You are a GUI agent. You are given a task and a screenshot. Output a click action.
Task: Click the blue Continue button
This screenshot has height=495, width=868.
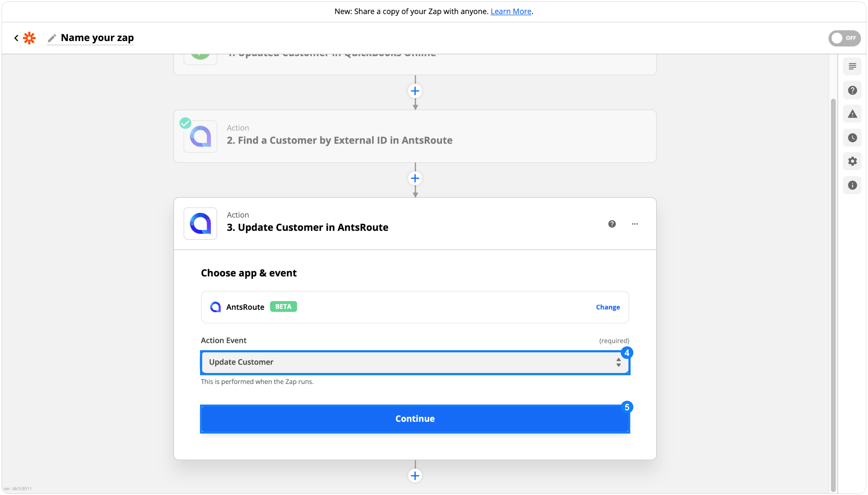pyautogui.click(x=415, y=419)
